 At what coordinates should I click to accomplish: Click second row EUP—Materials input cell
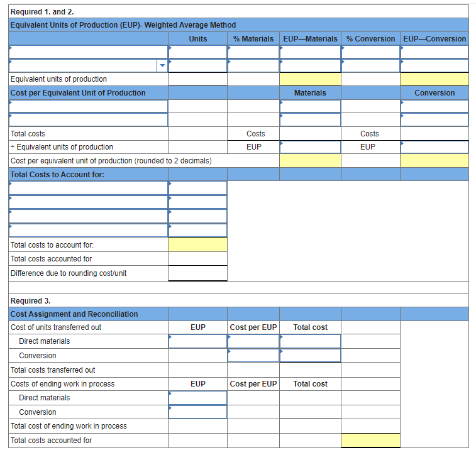coord(310,66)
